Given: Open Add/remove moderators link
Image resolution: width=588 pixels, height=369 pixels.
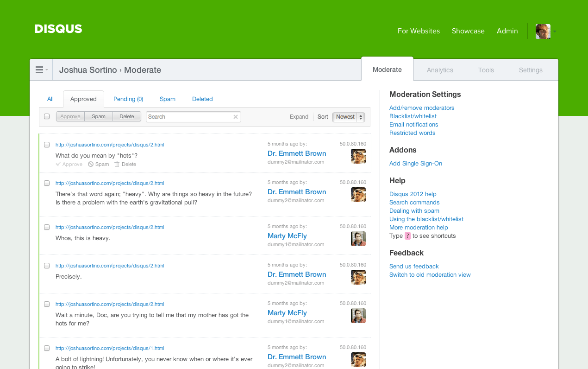Looking at the screenshot, I should click(422, 108).
